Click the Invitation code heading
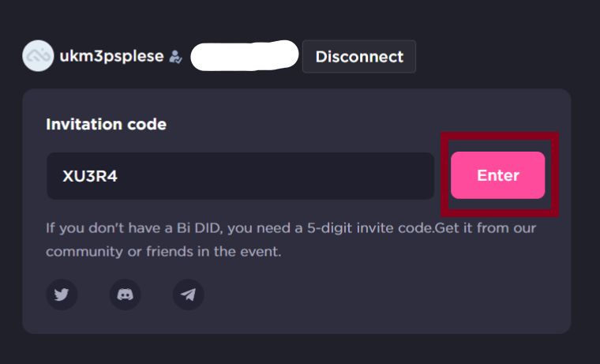Image resolution: width=600 pixels, height=364 pixels. click(x=106, y=124)
